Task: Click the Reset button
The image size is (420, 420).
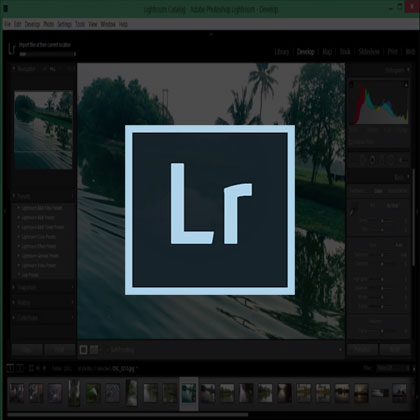Action: (395, 350)
